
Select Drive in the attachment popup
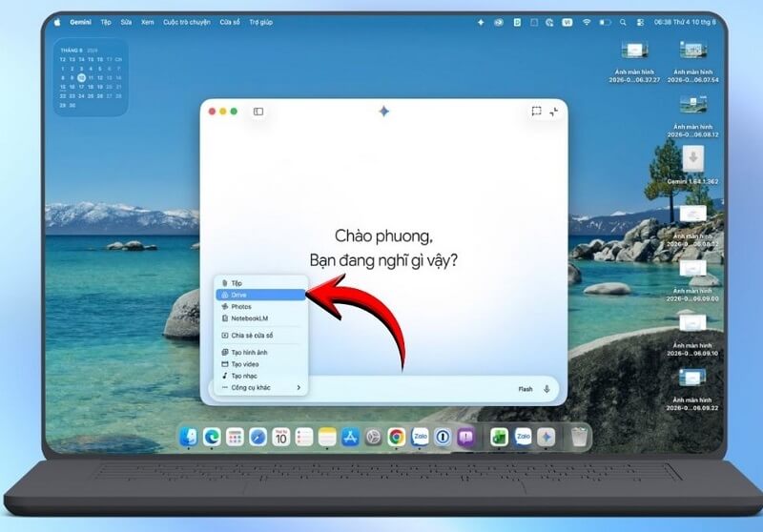click(x=260, y=295)
